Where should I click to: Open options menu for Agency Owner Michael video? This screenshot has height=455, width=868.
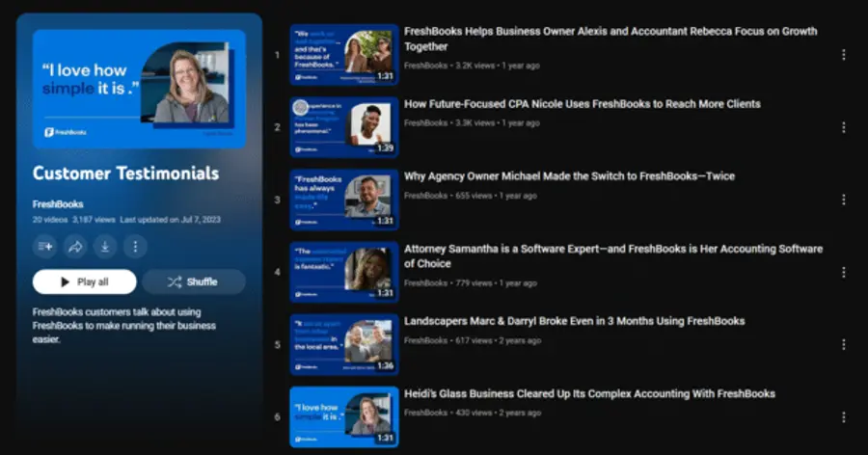[x=844, y=200]
